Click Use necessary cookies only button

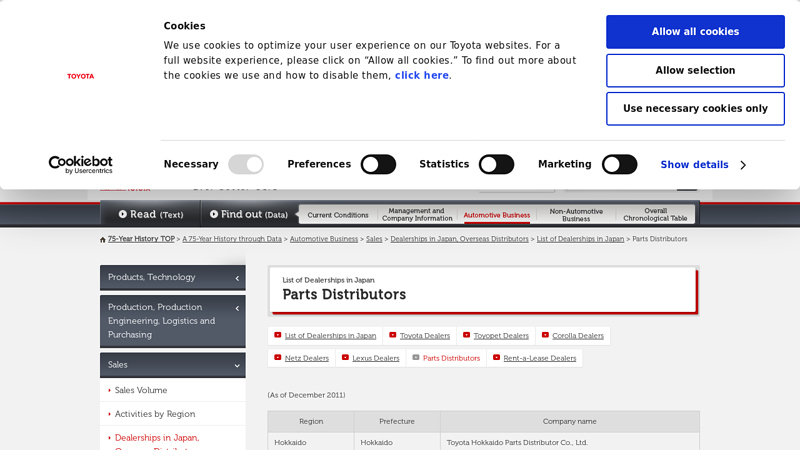(695, 109)
